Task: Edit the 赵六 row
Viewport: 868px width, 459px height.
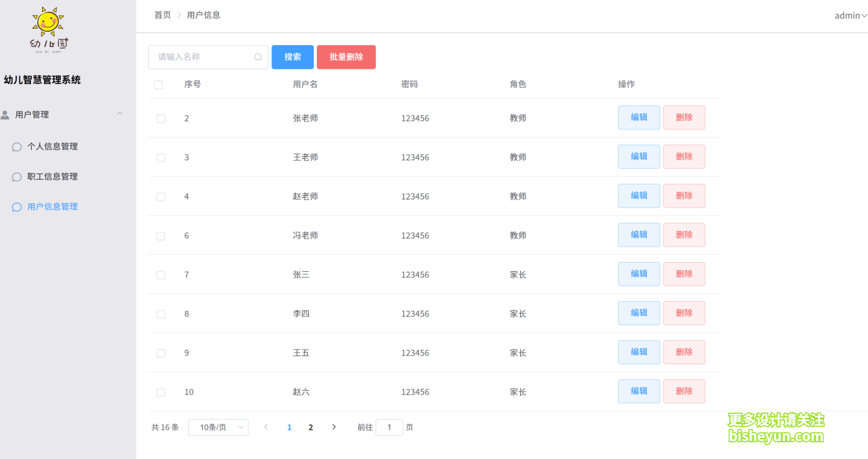Action: click(x=639, y=391)
